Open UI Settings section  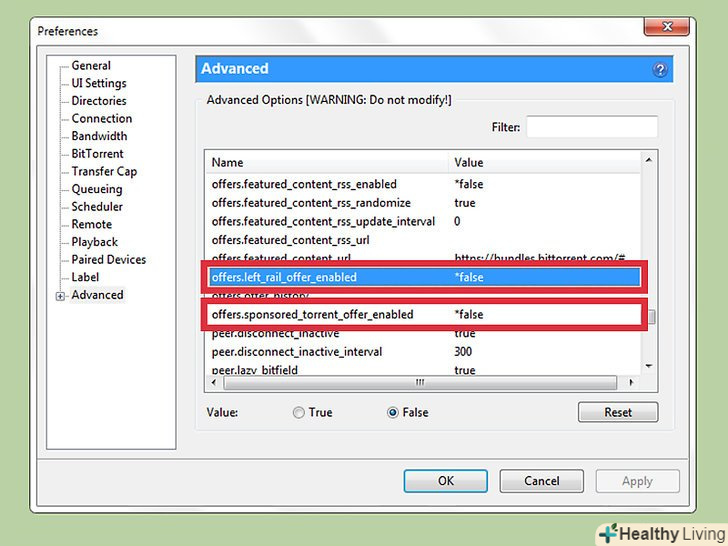pyautogui.click(x=99, y=83)
